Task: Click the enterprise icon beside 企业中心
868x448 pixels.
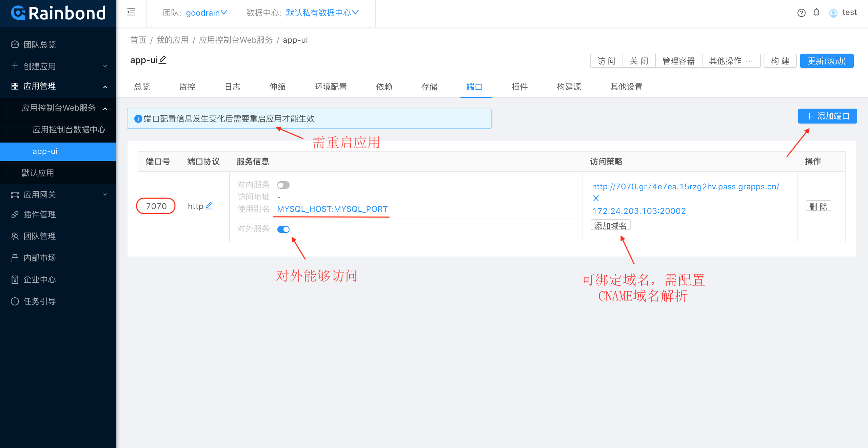Action: 15,279
